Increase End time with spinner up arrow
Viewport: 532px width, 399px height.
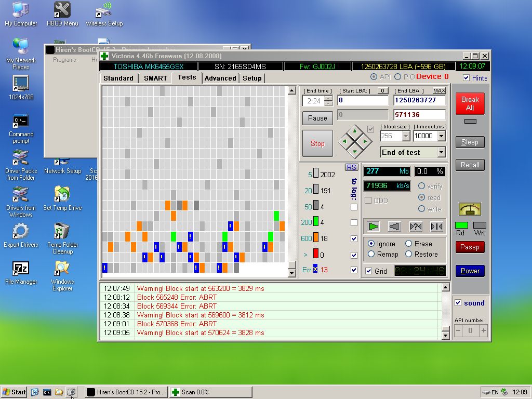(328, 98)
